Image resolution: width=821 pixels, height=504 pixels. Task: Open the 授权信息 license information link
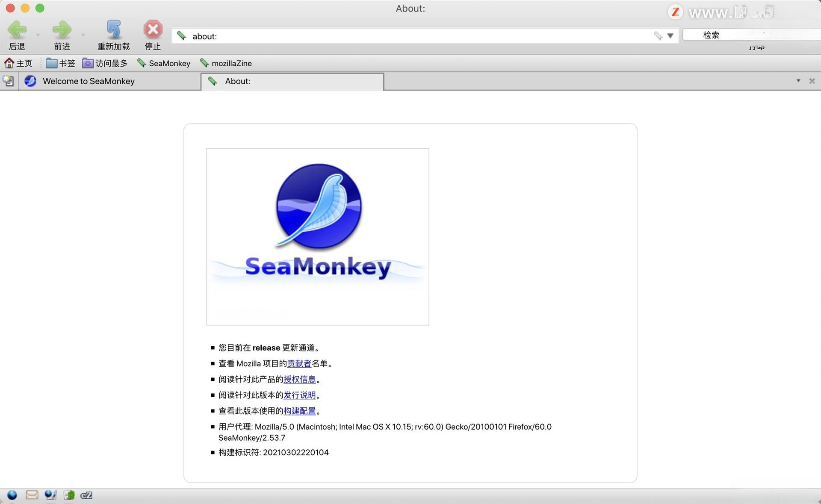point(299,379)
